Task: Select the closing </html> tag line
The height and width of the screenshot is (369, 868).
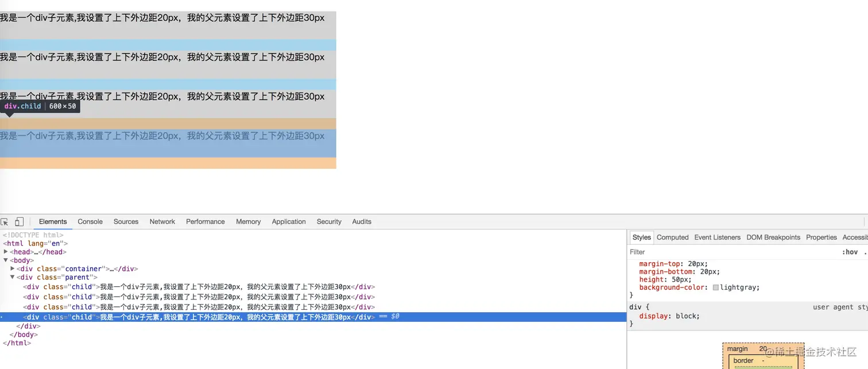Action: click(17, 343)
